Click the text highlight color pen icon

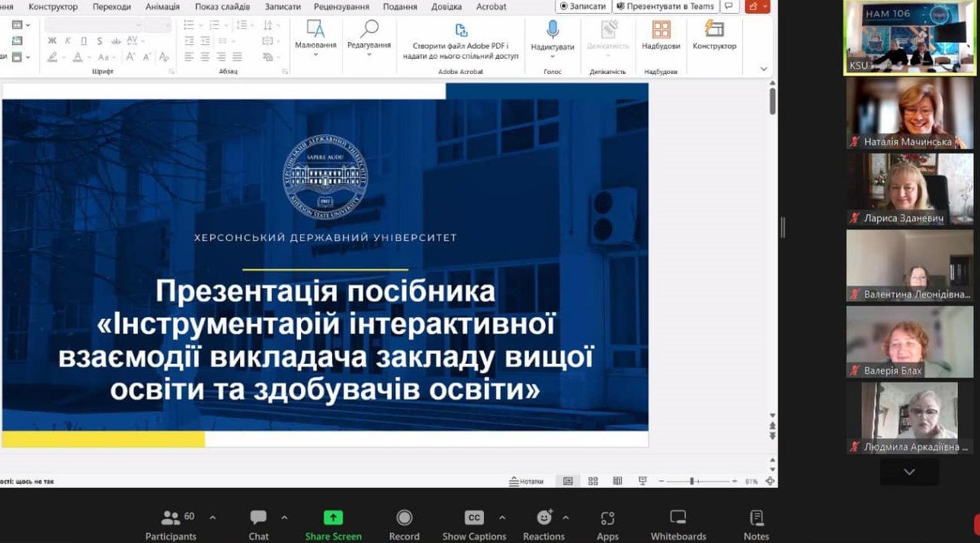click(x=53, y=56)
